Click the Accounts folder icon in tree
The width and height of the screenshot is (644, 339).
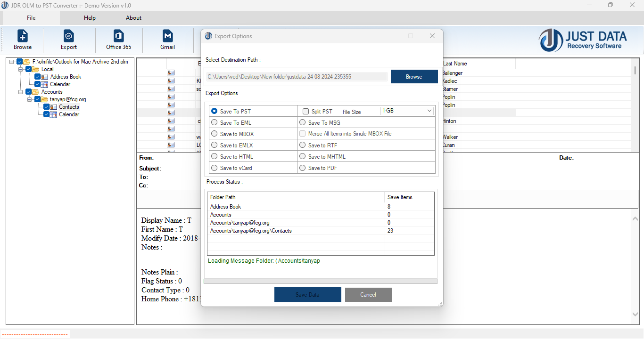pyautogui.click(x=36, y=92)
